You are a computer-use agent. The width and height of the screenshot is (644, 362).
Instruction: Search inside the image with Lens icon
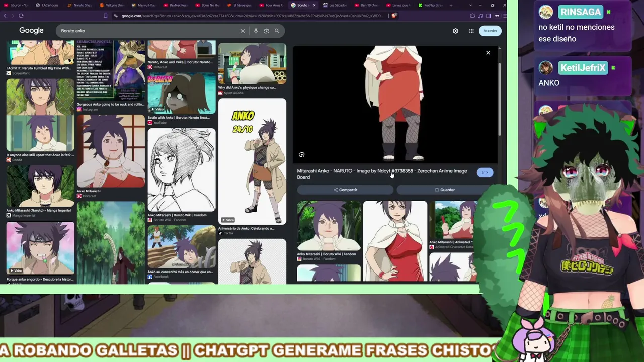click(x=302, y=155)
